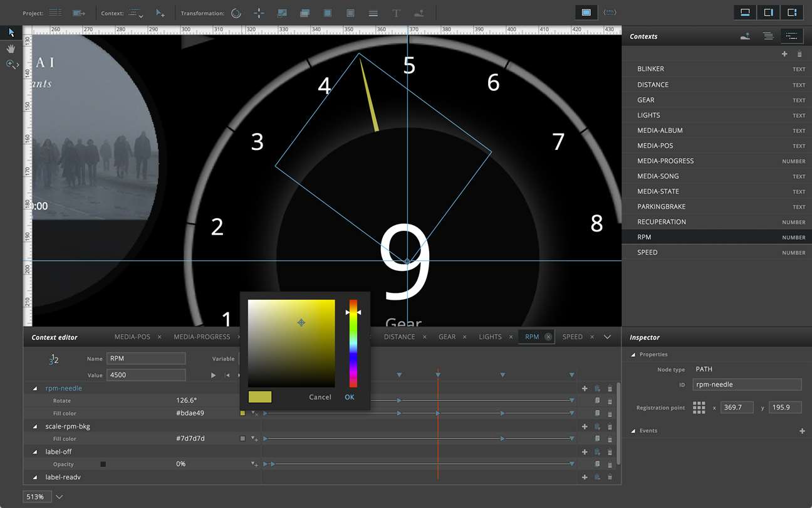Image resolution: width=812 pixels, height=508 pixels.
Task: Click the project export icon
Action: tap(78, 13)
